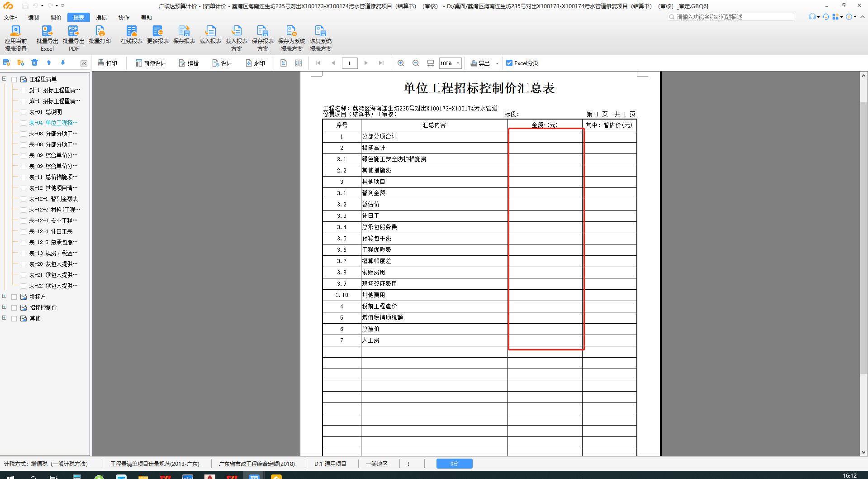Viewport: 868px width, 479px height.
Task: Go to next page arrow
Action: pos(366,63)
